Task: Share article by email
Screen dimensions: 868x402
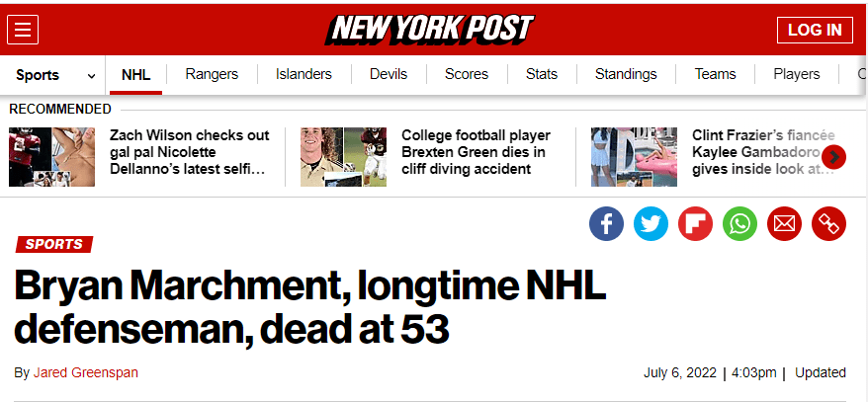Action: coord(784,224)
